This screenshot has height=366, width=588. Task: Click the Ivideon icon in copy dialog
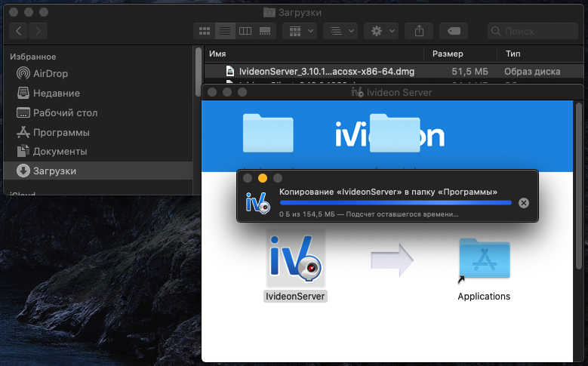click(257, 203)
